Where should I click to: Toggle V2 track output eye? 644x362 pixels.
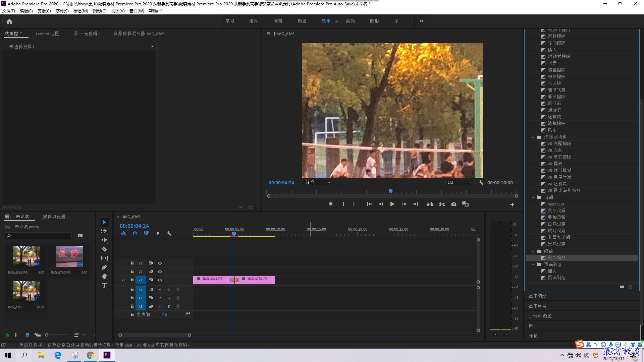[x=160, y=271]
